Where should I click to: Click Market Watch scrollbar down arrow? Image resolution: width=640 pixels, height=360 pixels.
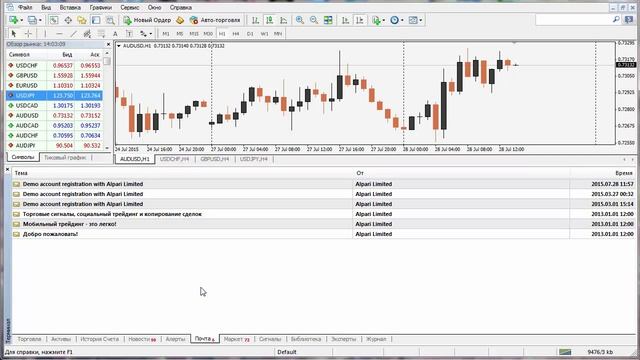click(x=107, y=148)
